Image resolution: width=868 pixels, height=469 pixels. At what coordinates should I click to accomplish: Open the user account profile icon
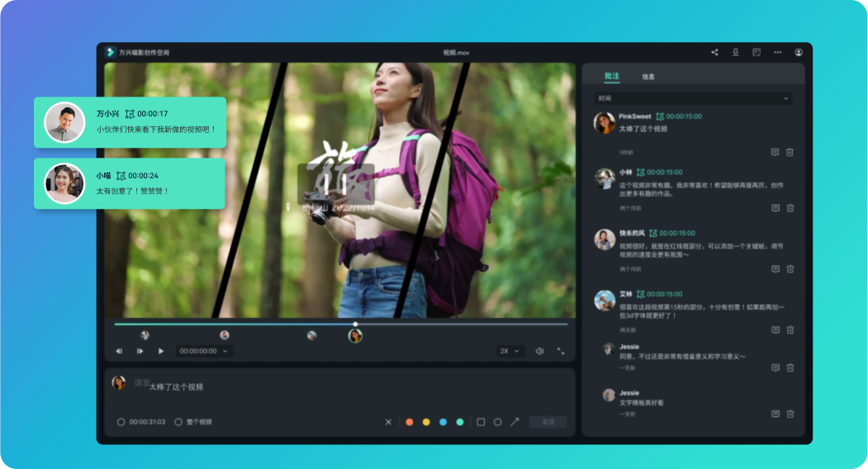(x=799, y=52)
